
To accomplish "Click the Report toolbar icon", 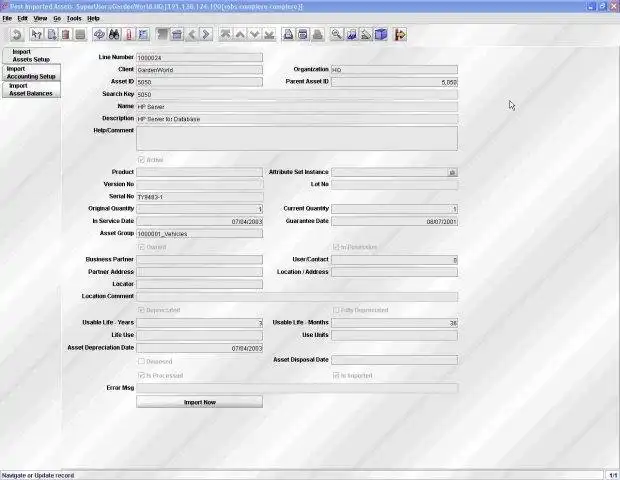I will point(288,35).
